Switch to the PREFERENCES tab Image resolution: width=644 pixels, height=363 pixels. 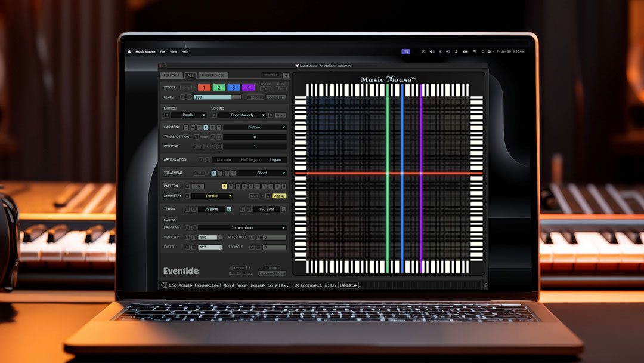coord(212,75)
